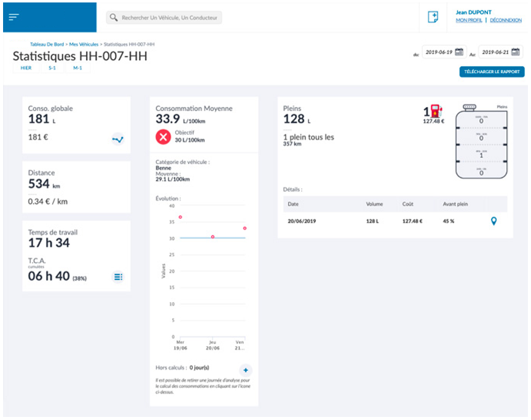Click the plus icon under Hors calculs
The image size is (531, 420).
pos(245,370)
